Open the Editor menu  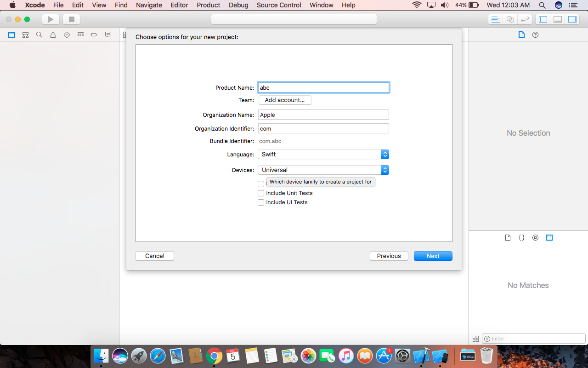pos(179,5)
